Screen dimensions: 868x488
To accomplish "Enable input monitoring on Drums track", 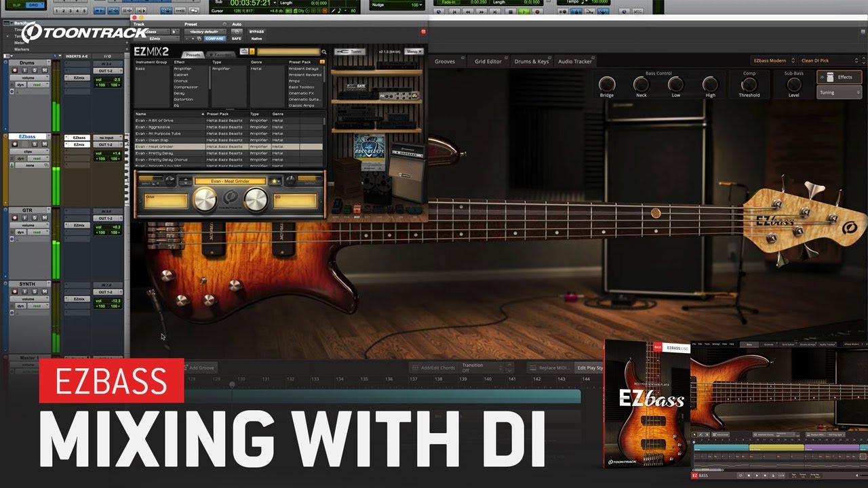I will pos(24,70).
